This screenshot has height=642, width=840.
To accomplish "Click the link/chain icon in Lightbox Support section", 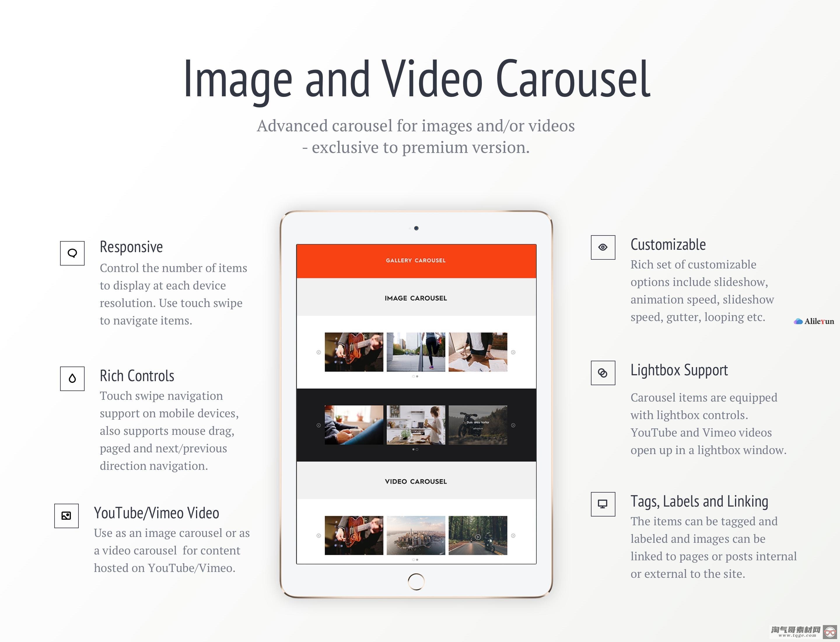I will pyautogui.click(x=603, y=373).
